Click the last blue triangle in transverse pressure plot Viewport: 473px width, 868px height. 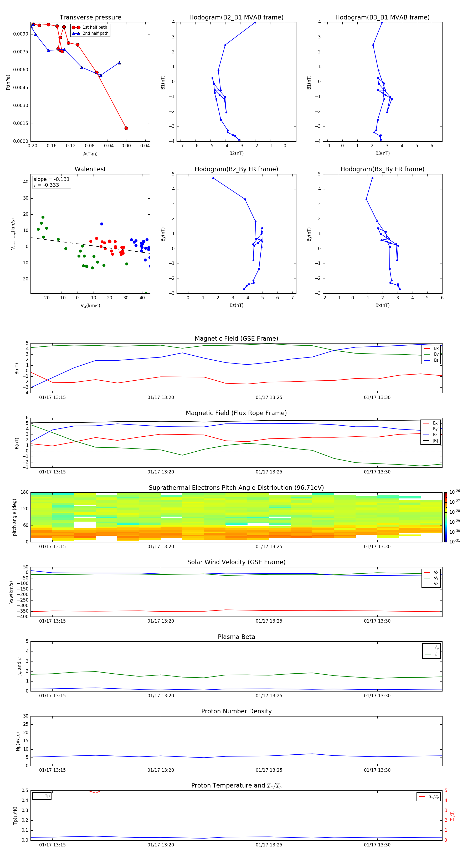tap(119, 63)
